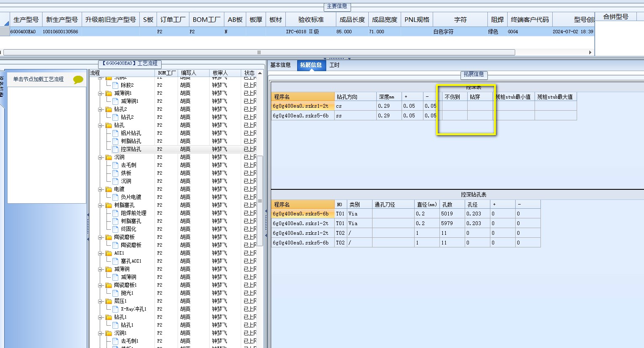Click the 合拼型号 column header
Image resolution: width=644 pixels, height=348 pixels.
tap(615, 17)
